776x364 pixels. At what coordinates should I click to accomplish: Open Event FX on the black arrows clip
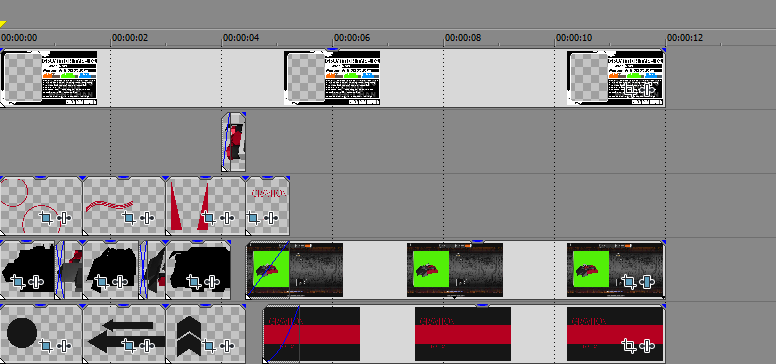click(146, 346)
